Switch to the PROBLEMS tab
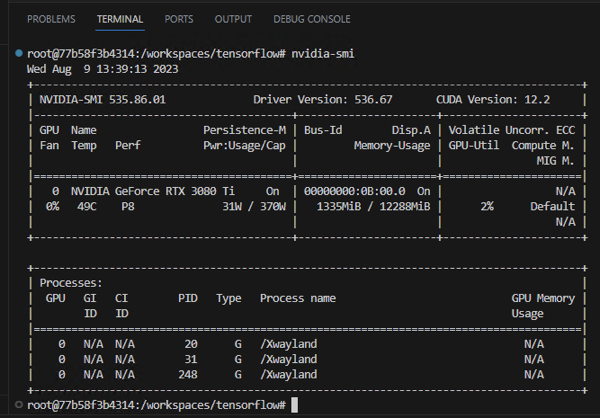 click(51, 19)
